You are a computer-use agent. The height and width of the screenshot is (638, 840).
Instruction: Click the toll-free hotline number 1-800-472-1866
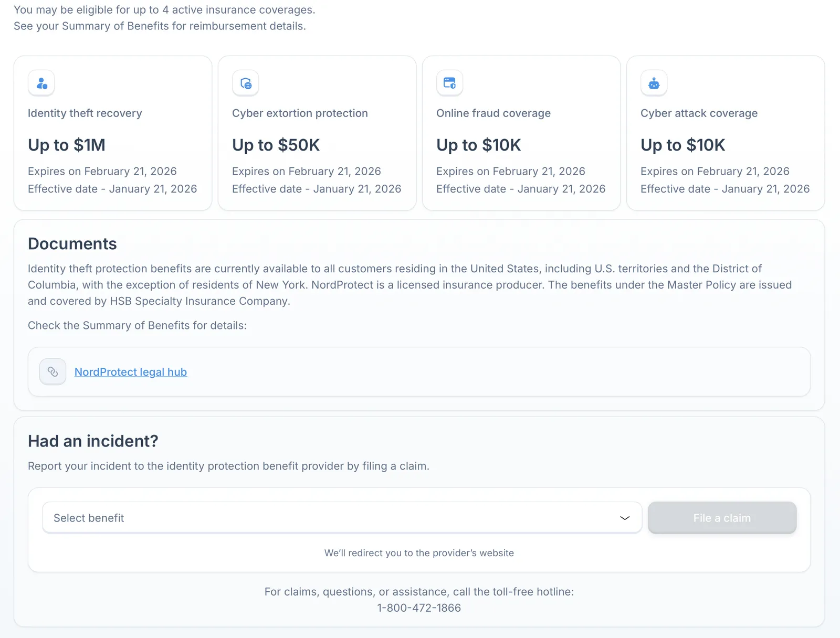point(419,608)
